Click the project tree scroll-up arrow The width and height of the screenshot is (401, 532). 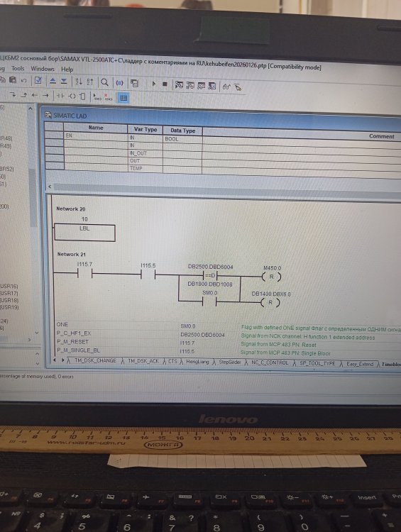pos(31,109)
